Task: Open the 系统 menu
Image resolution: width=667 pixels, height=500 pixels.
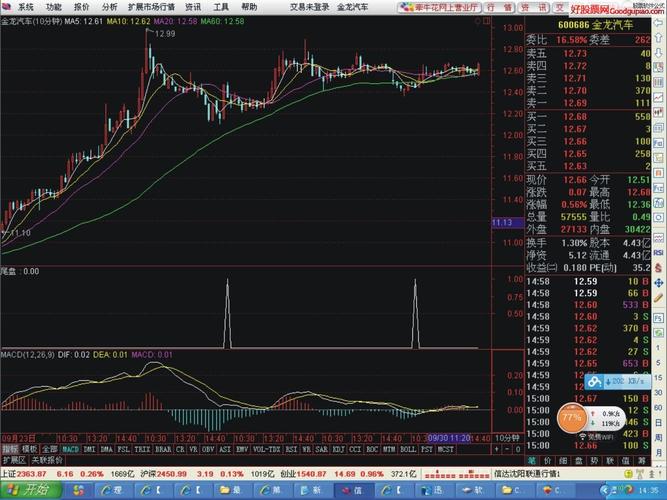Action: tap(26, 7)
